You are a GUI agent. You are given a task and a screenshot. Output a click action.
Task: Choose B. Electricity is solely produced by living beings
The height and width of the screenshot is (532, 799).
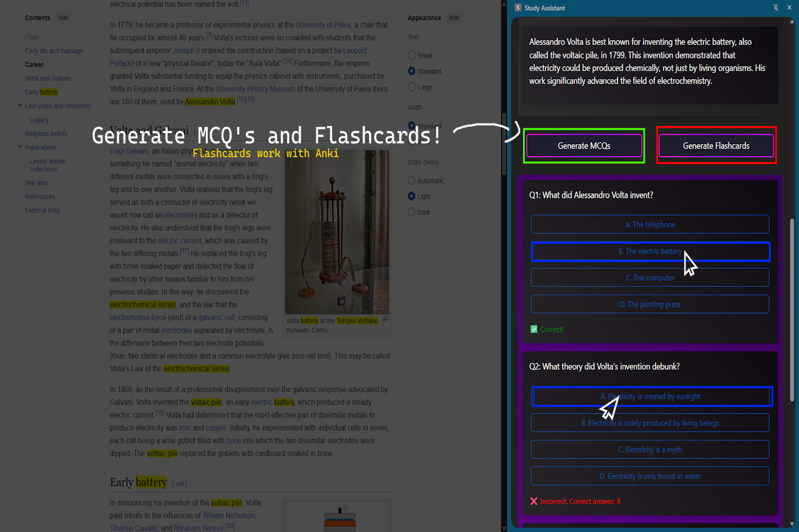pyautogui.click(x=650, y=423)
